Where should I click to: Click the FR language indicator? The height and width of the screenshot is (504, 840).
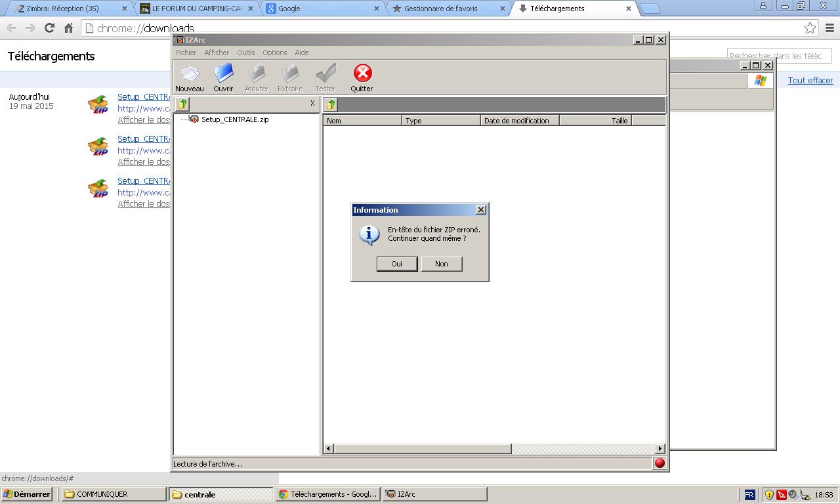pos(749,495)
